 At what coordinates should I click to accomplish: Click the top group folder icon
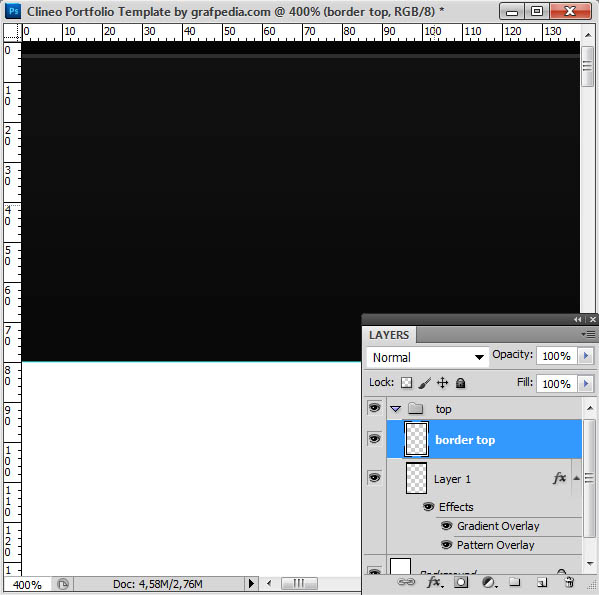(x=415, y=409)
